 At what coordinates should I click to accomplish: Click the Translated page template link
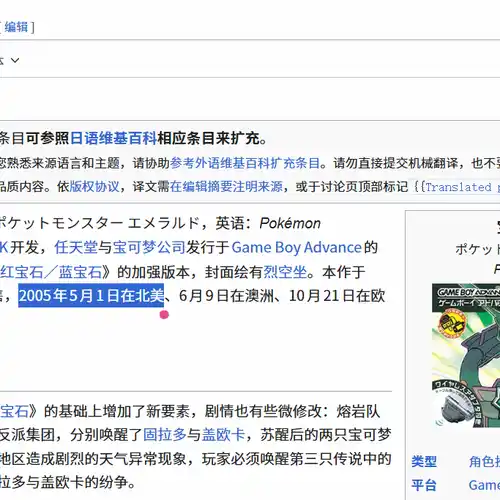coord(462,187)
